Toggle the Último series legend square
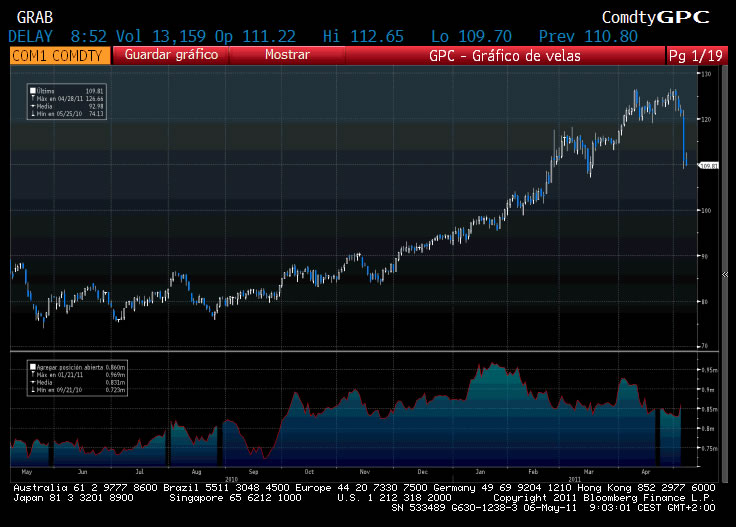 [x=33, y=91]
